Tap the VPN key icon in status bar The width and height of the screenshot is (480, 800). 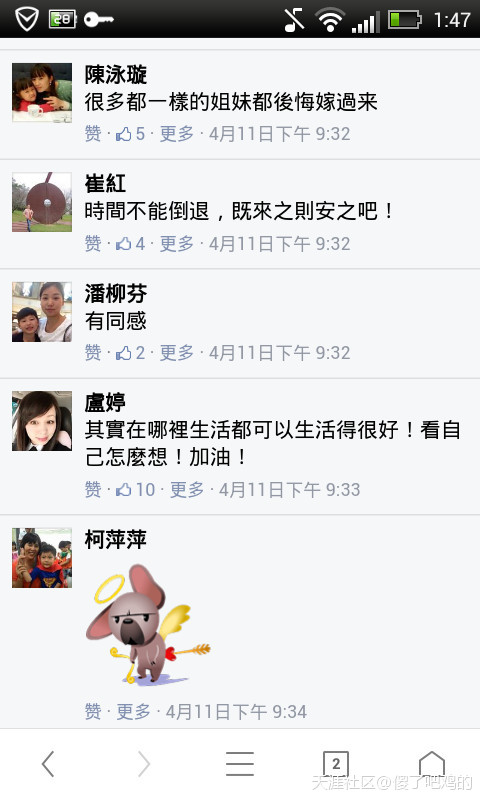[x=98, y=19]
